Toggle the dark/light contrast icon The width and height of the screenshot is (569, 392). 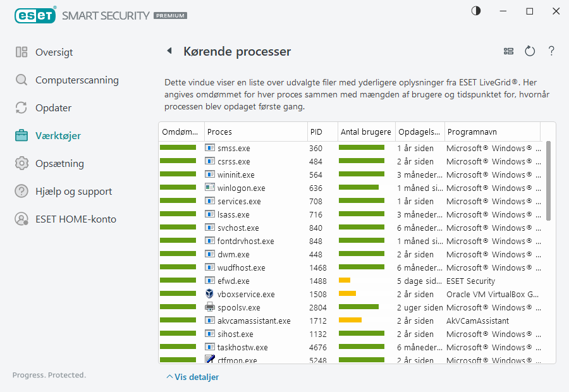pyautogui.click(x=475, y=11)
